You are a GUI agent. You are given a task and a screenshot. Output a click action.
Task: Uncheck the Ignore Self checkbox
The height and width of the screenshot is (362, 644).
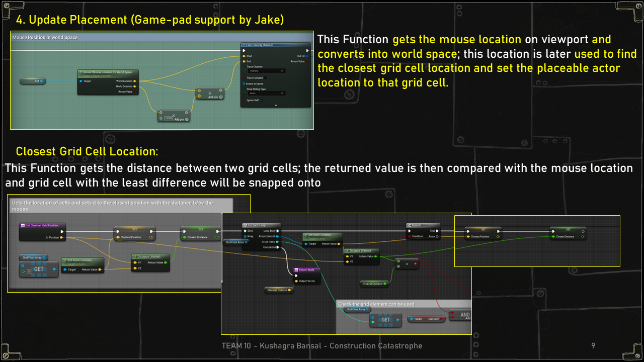coord(261,100)
